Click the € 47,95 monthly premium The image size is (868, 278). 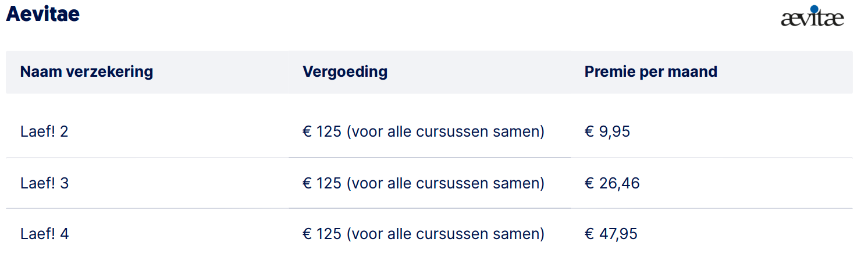611,234
